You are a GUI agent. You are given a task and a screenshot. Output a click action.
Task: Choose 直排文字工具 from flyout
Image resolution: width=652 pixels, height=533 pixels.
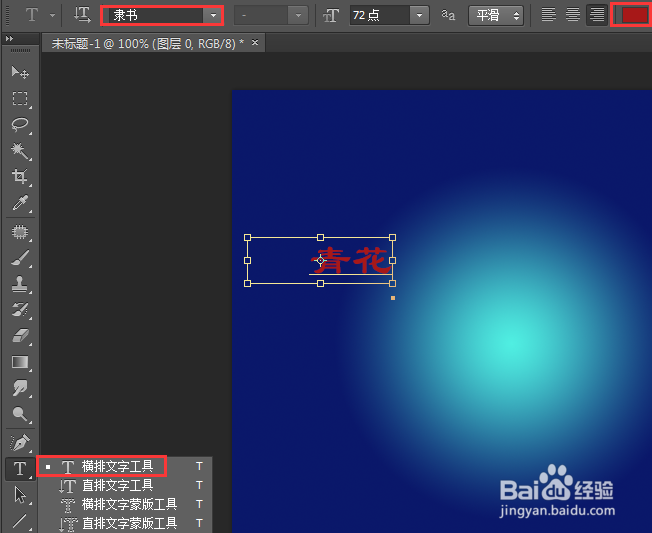117,485
